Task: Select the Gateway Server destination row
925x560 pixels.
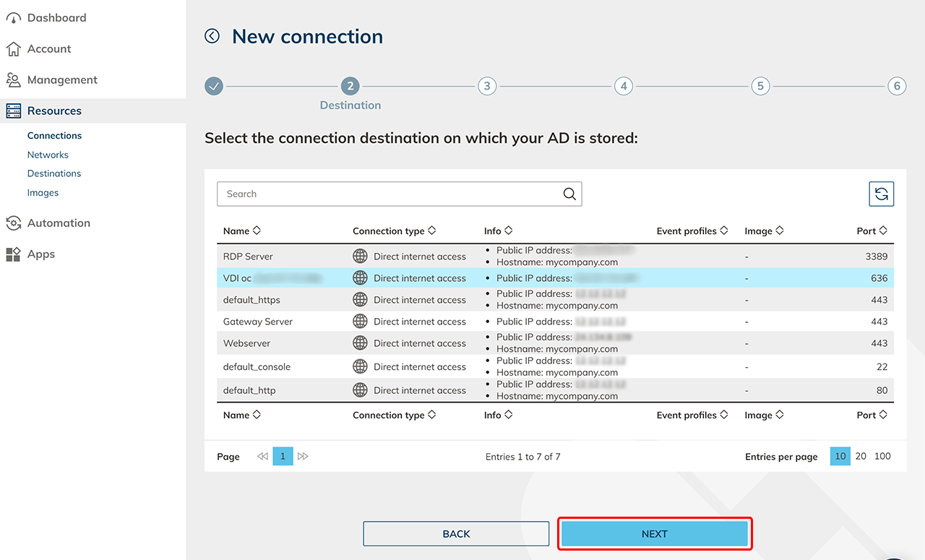Action: (258, 322)
